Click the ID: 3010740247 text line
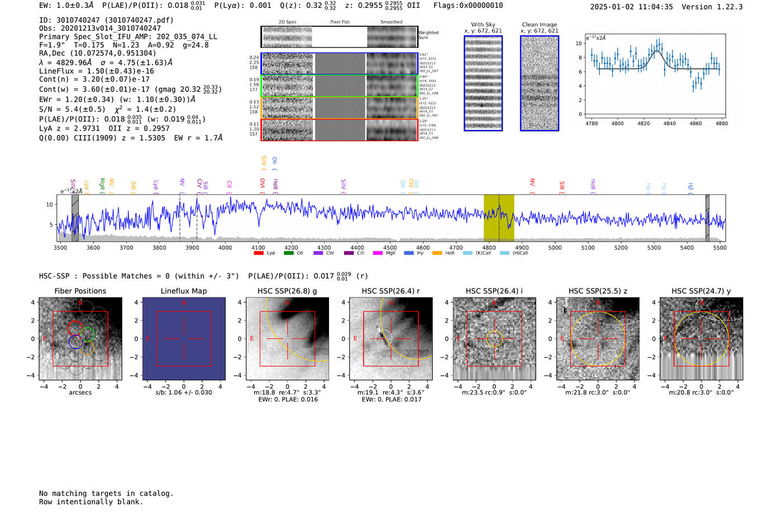The width and height of the screenshot is (782, 532). point(106,20)
